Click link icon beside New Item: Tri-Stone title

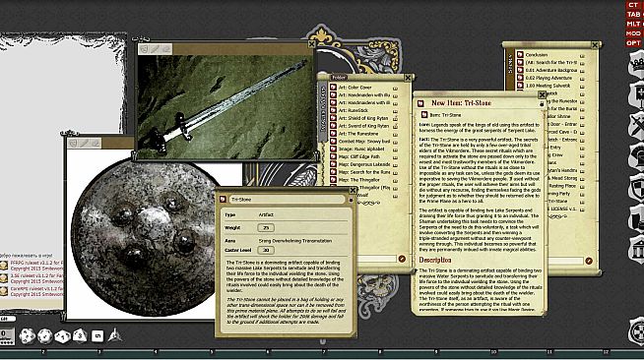pyautogui.click(x=420, y=103)
